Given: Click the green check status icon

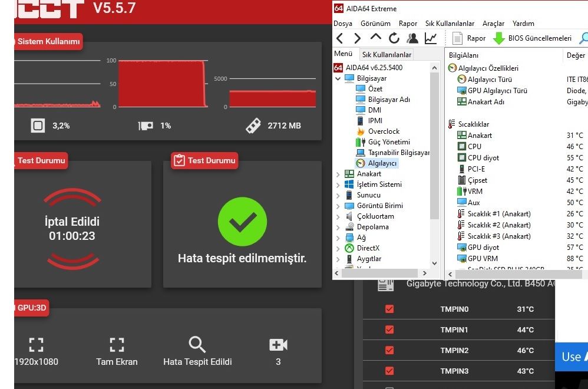Looking at the screenshot, I should click(242, 222).
